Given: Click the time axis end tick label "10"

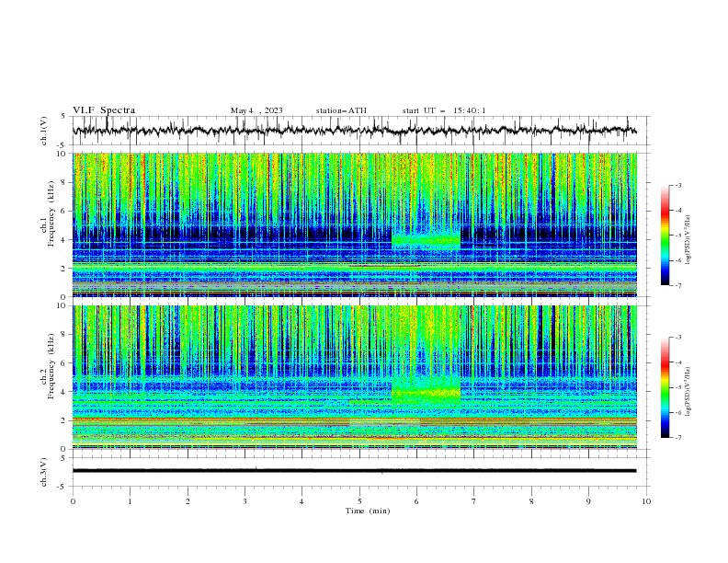Looking at the screenshot, I should click(x=646, y=501).
